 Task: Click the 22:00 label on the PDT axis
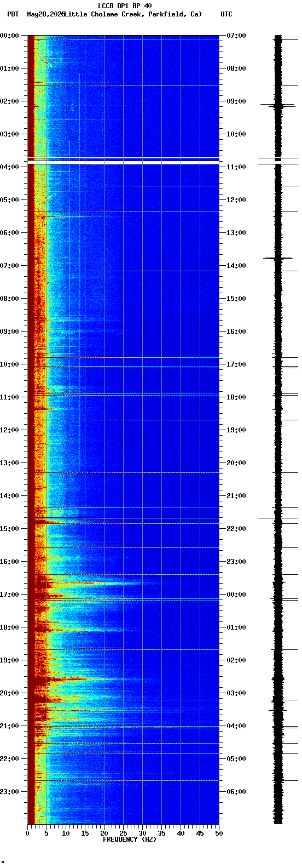[10, 759]
